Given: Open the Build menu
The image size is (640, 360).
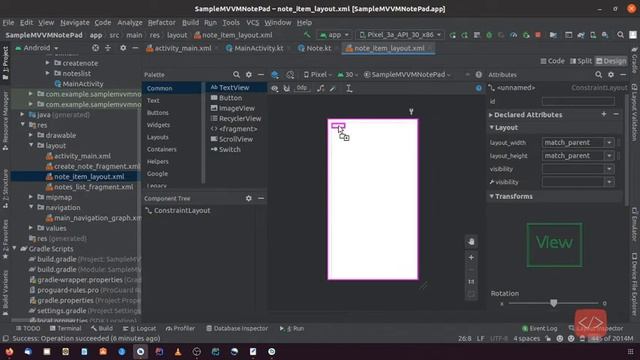Looking at the screenshot, I should tap(190, 22).
